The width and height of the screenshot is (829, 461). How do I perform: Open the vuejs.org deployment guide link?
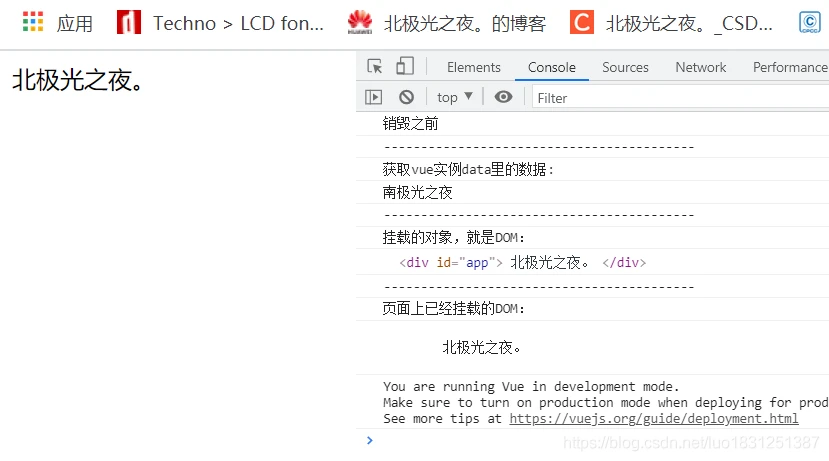point(653,419)
